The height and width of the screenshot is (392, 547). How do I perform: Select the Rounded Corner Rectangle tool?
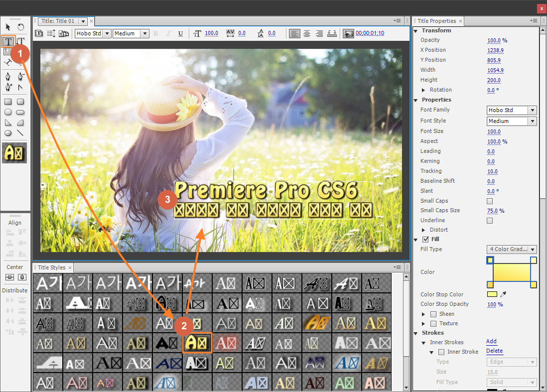click(x=20, y=102)
